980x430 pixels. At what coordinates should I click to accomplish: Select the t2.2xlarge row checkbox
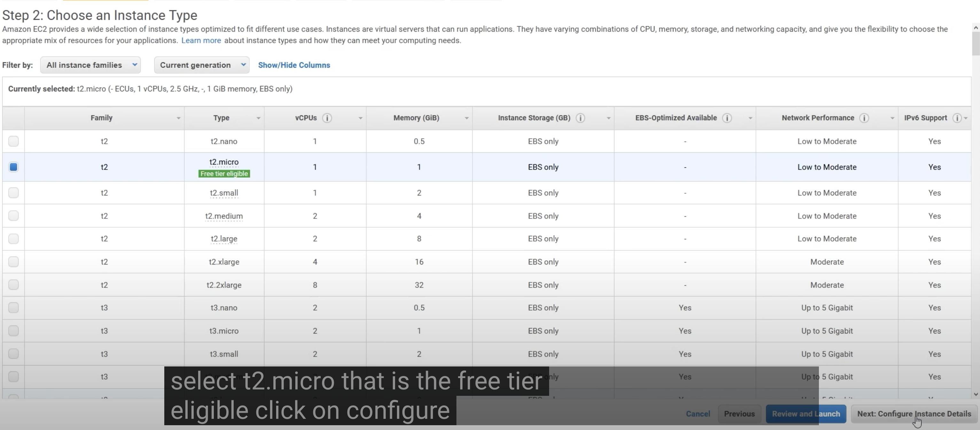point(13,285)
